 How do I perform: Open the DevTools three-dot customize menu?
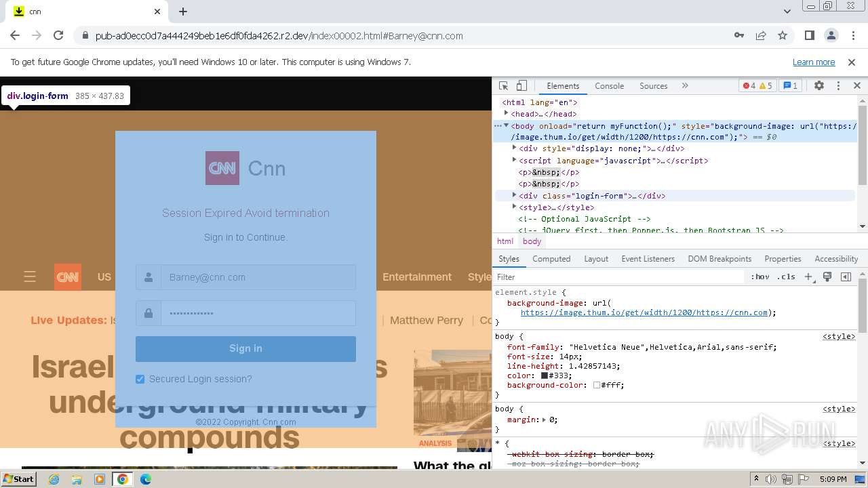(838, 86)
